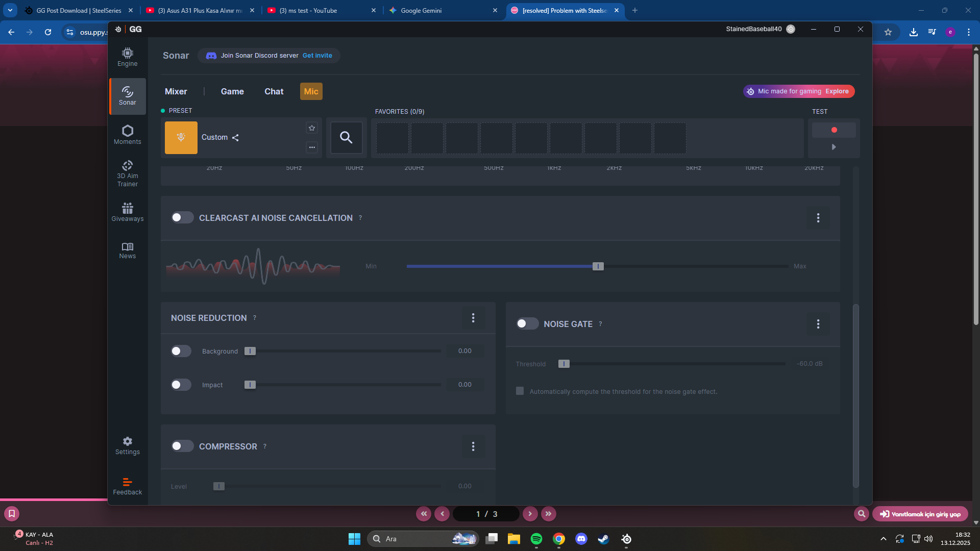
Task: Open Chrome three-dot menu
Action: (x=969, y=32)
